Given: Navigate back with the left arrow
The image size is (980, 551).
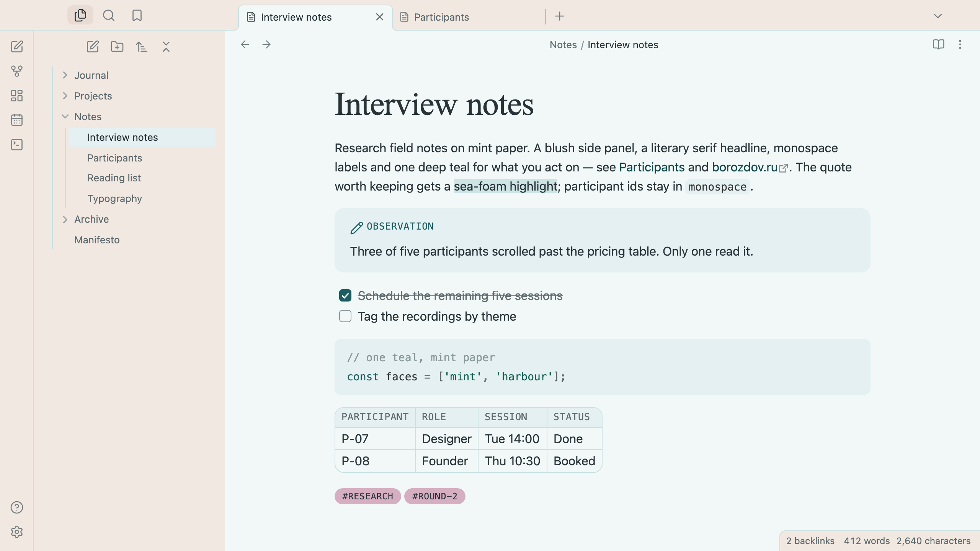Looking at the screenshot, I should pos(245,44).
